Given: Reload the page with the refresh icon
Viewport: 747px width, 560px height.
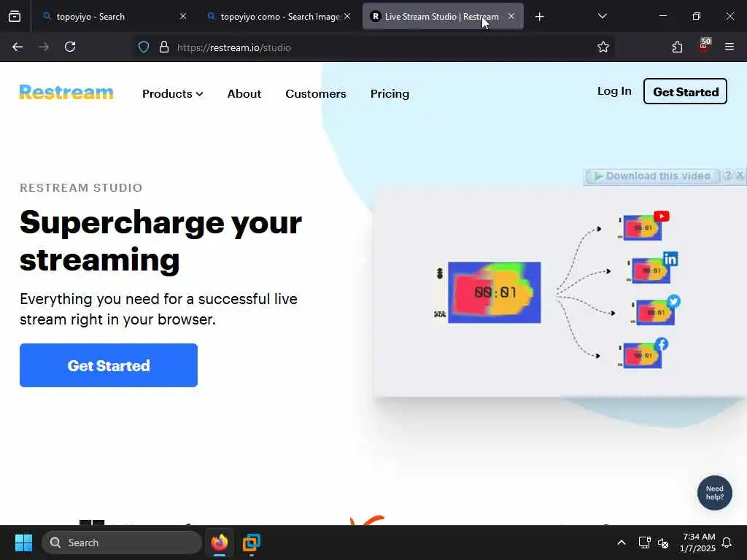Looking at the screenshot, I should [x=70, y=47].
